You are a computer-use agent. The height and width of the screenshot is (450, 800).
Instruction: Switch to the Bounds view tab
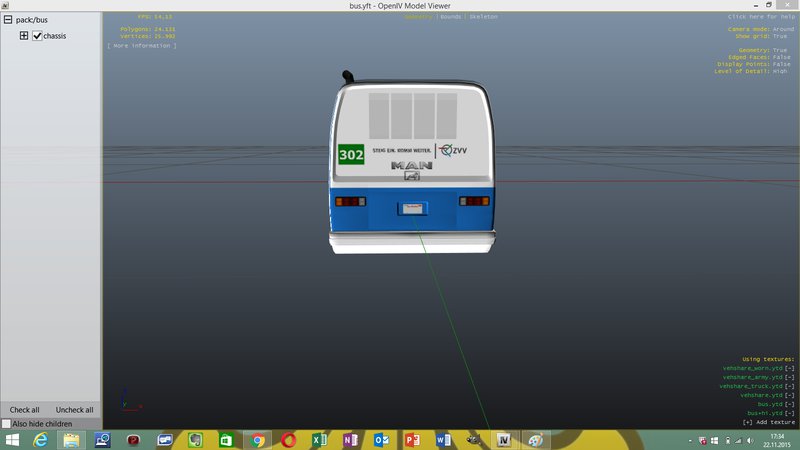tap(451, 17)
